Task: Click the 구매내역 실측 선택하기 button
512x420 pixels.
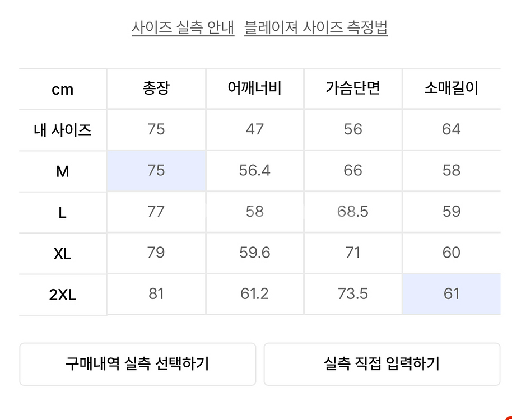Action: click(x=137, y=364)
